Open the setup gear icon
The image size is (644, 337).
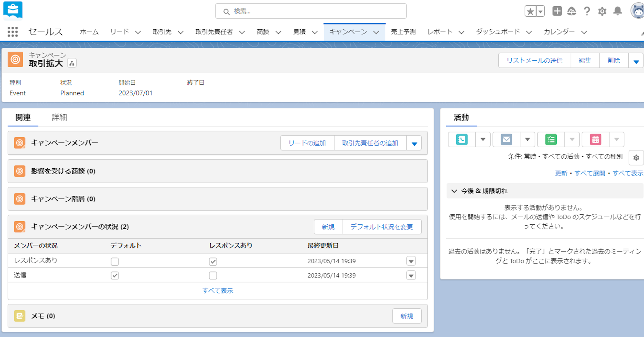click(602, 12)
